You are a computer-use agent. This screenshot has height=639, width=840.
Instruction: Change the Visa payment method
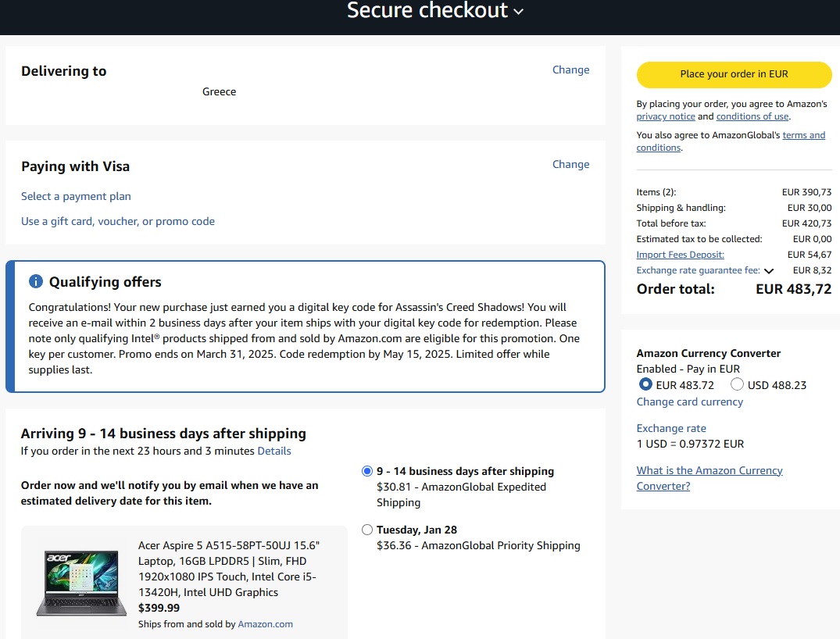570,164
